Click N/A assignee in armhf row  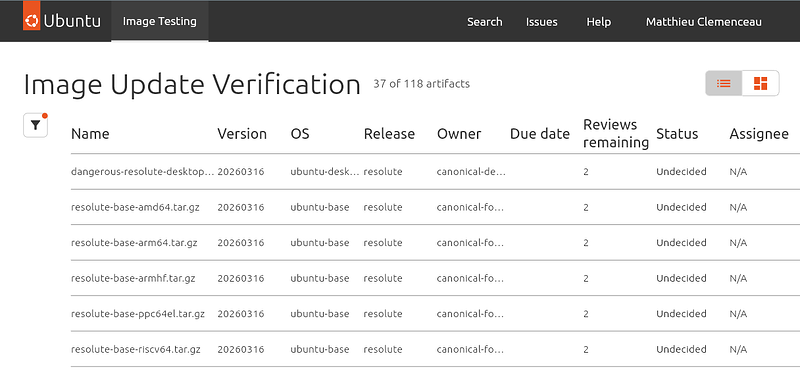tap(738, 279)
